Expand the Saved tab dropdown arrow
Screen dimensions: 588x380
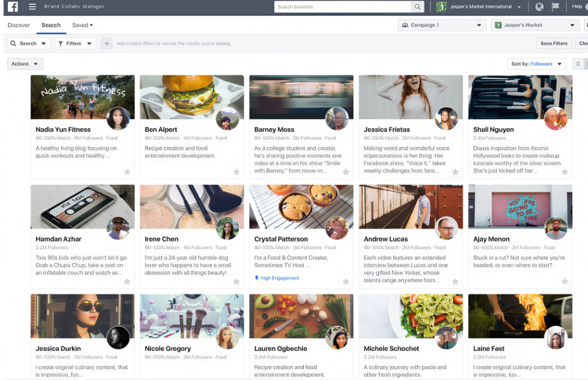click(x=91, y=25)
